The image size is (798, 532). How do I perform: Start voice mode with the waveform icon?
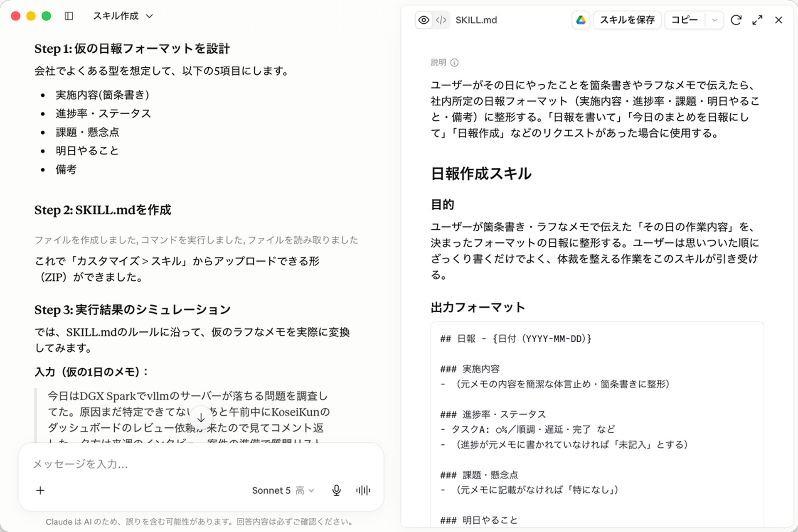(363, 490)
